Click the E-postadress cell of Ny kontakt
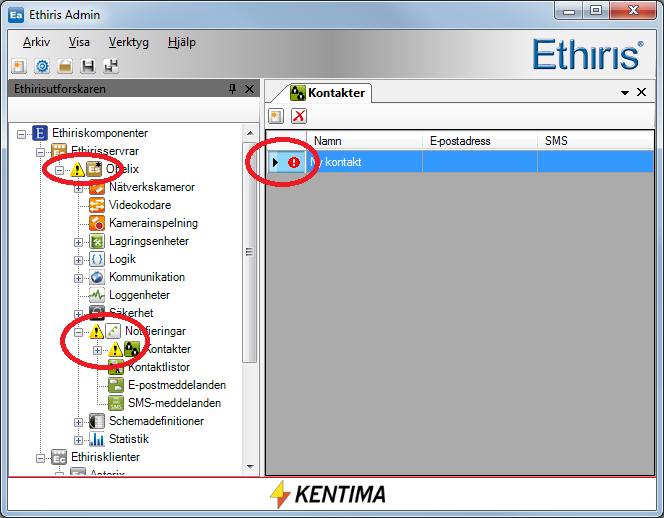The height and width of the screenshot is (518, 664). [480, 162]
